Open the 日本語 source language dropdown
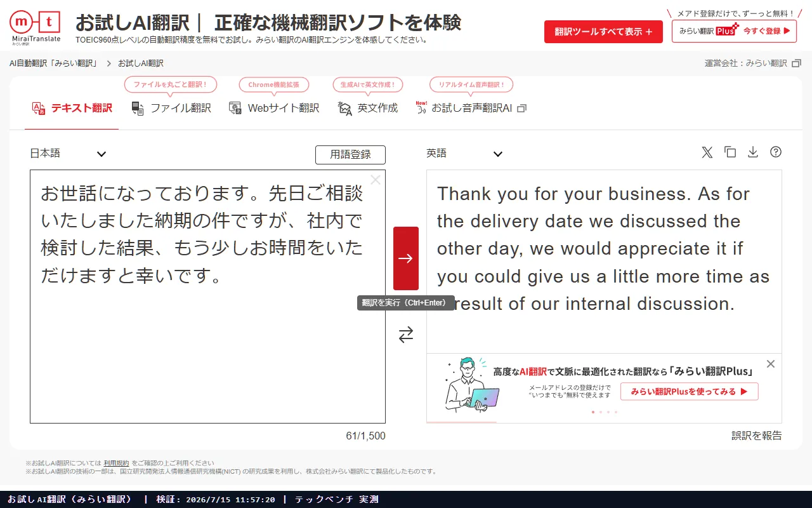The height and width of the screenshot is (508, 812). pos(69,154)
